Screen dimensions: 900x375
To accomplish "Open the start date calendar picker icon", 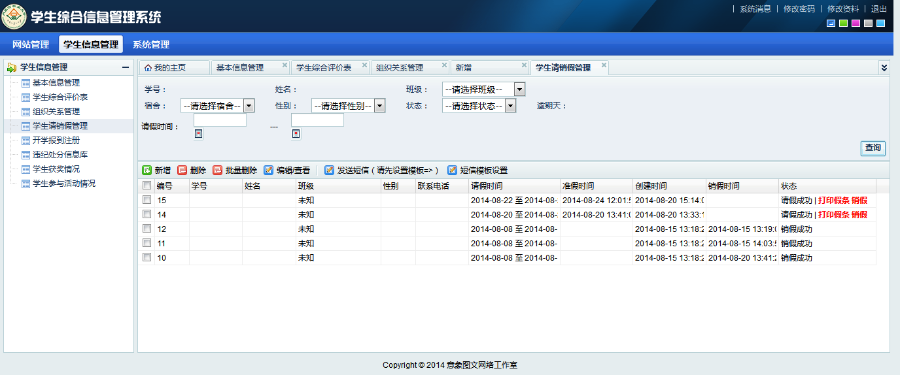I will click(199, 134).
